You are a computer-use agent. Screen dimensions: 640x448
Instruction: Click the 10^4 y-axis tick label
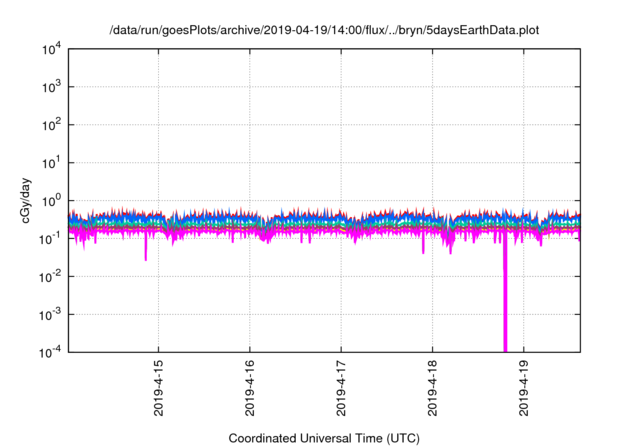[x=51, y=50]
